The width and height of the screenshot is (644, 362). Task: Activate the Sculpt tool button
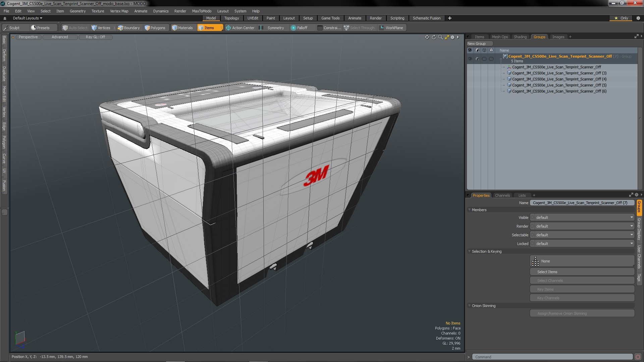[15, 28]
